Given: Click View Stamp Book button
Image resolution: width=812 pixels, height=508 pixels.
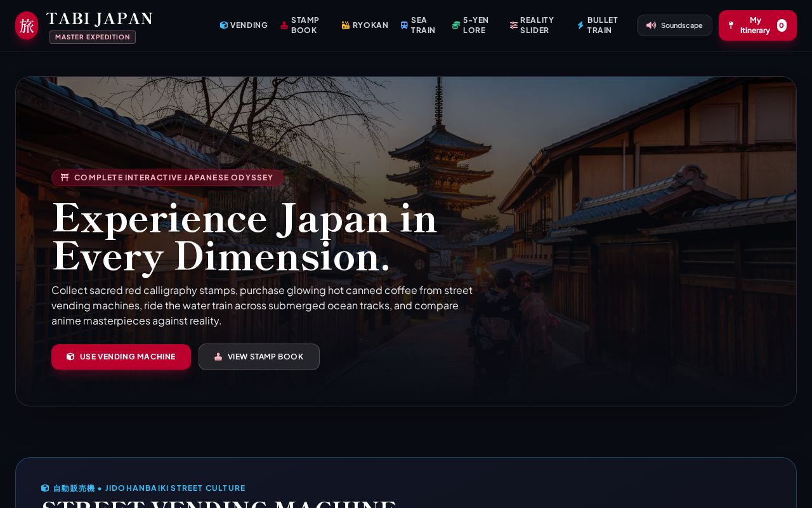Looking at the screenshot, I should click(x=259, y=357).
